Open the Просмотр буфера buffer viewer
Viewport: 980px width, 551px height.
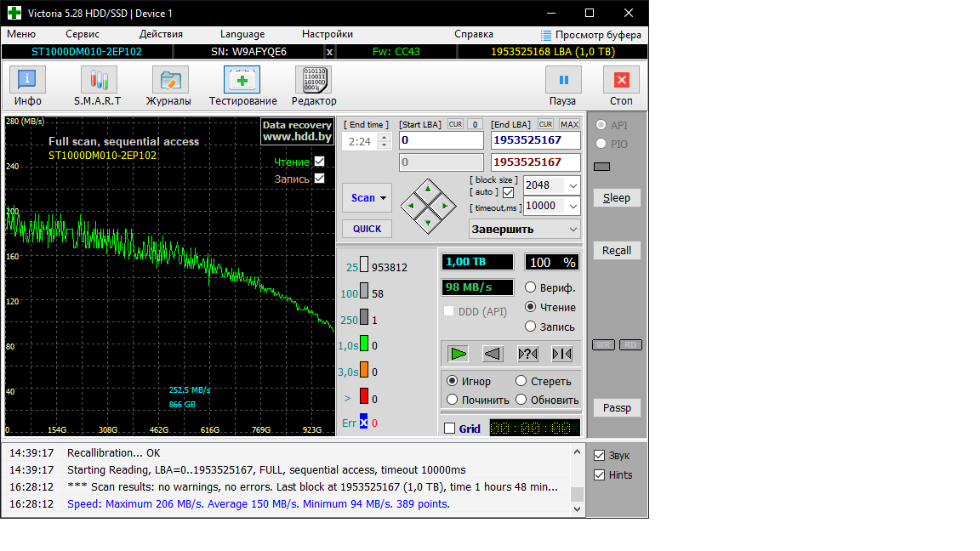(591, 35)
